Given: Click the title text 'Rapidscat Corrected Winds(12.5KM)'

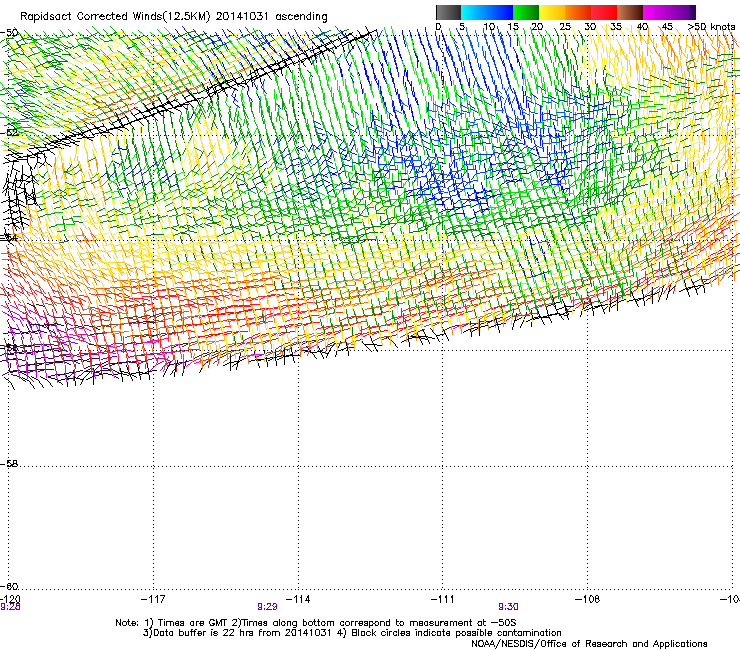Looking at the screenshot, I should coord(115,17).
